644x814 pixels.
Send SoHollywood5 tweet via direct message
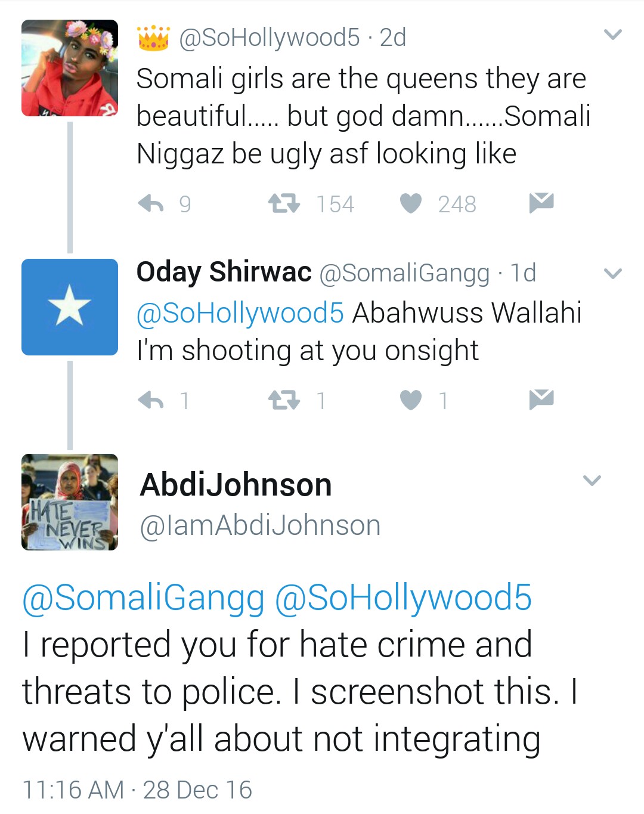[x=541, y=203]
